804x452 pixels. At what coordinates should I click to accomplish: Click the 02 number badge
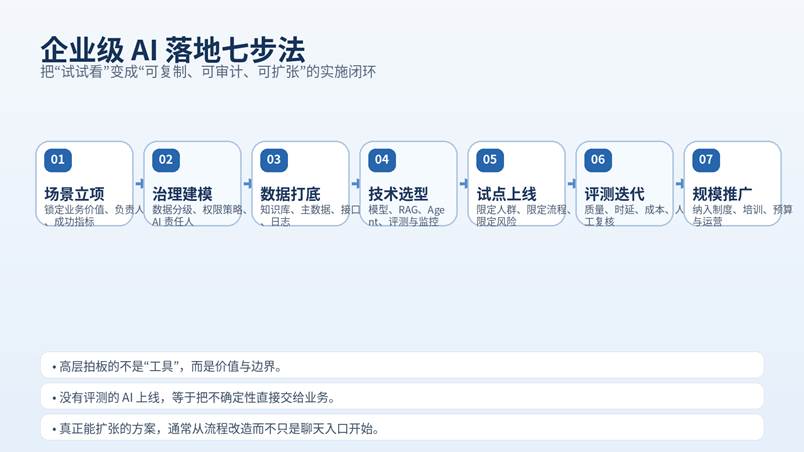[166, 160]
